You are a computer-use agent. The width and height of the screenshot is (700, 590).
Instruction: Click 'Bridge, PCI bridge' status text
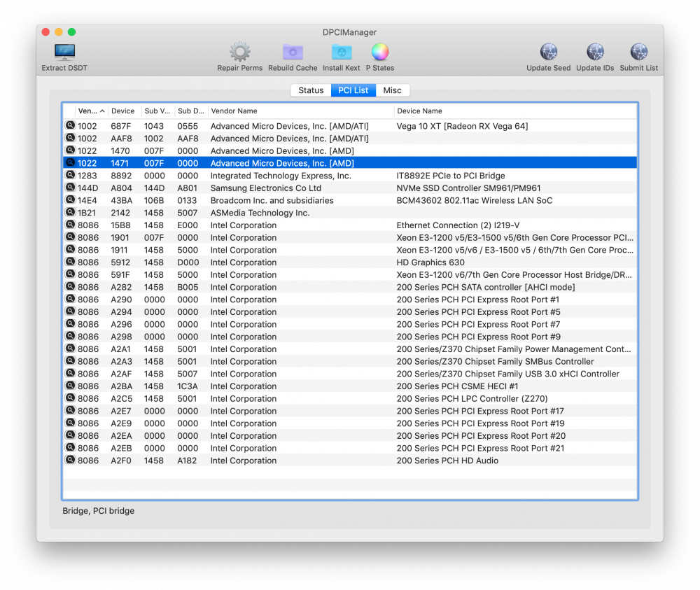[98, 510]
